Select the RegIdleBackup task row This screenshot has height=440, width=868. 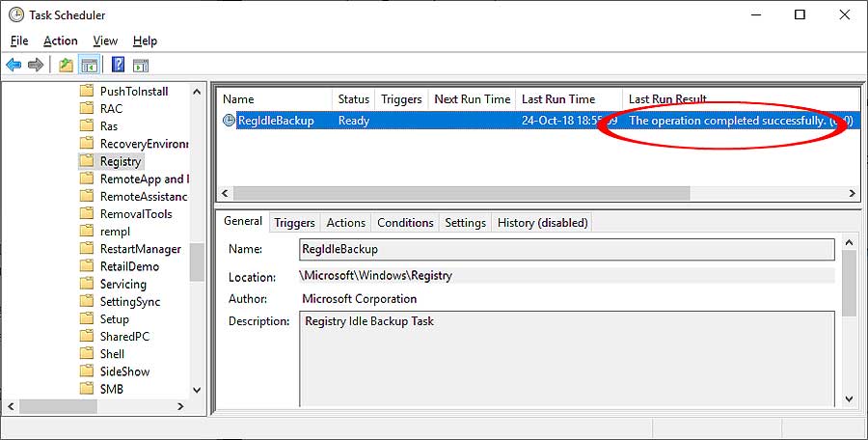(x=538, y=121)
